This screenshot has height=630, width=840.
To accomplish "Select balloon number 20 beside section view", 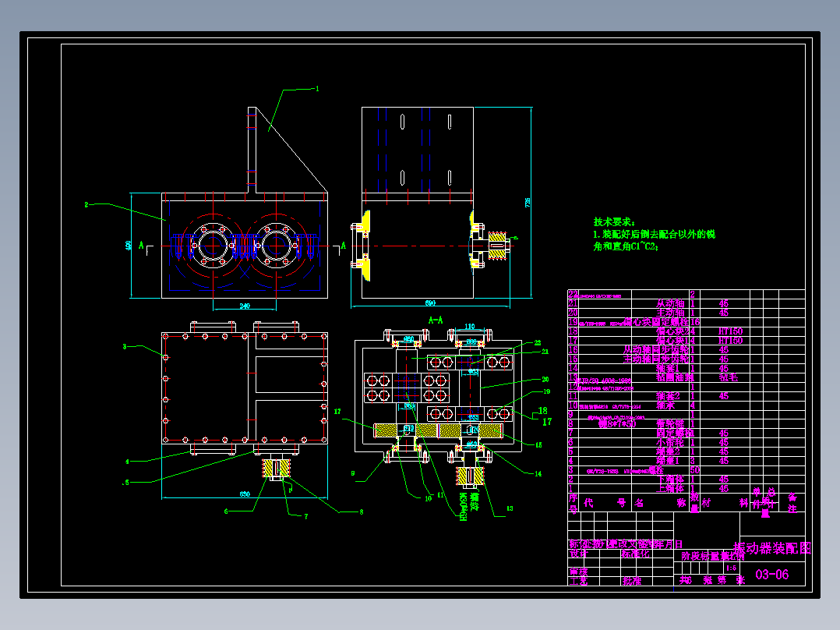I will (x=545, y=380).
